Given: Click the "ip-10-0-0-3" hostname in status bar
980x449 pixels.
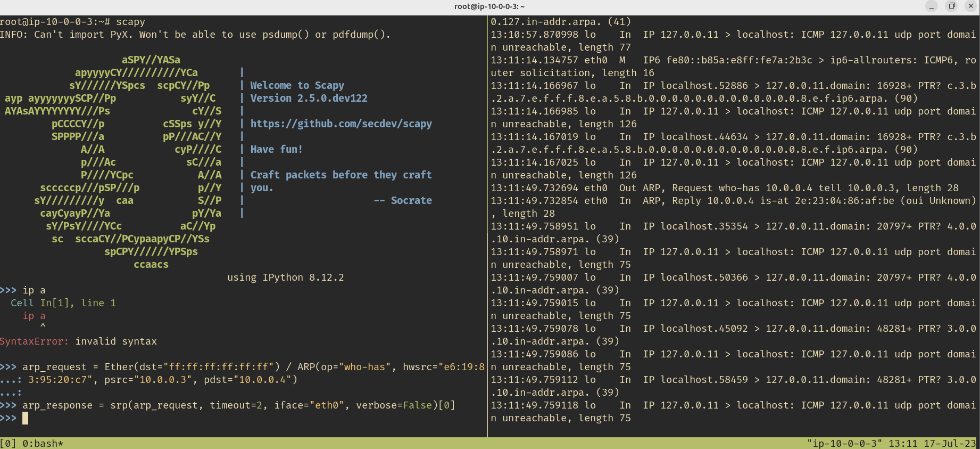Looking at the screenshot, I should [844, 443].
